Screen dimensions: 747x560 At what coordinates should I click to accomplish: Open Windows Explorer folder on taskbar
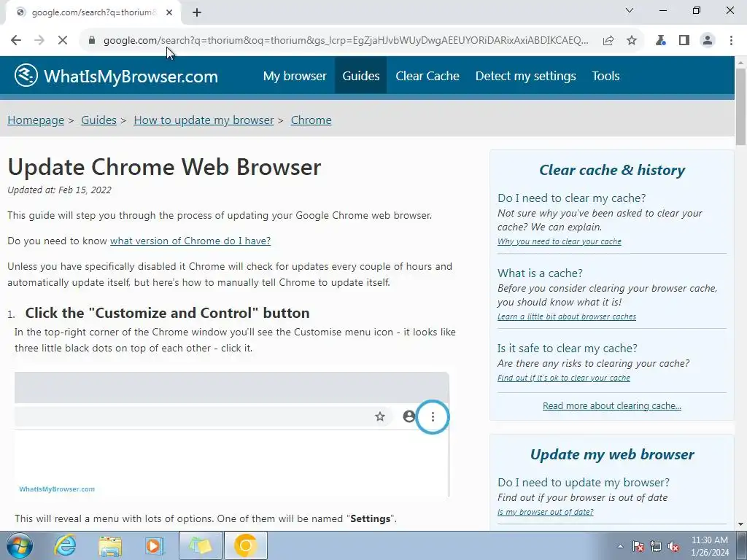coord(110,545)
